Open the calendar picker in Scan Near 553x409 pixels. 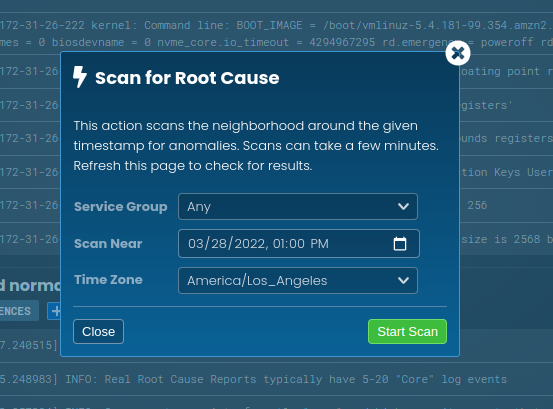point(400,244)
